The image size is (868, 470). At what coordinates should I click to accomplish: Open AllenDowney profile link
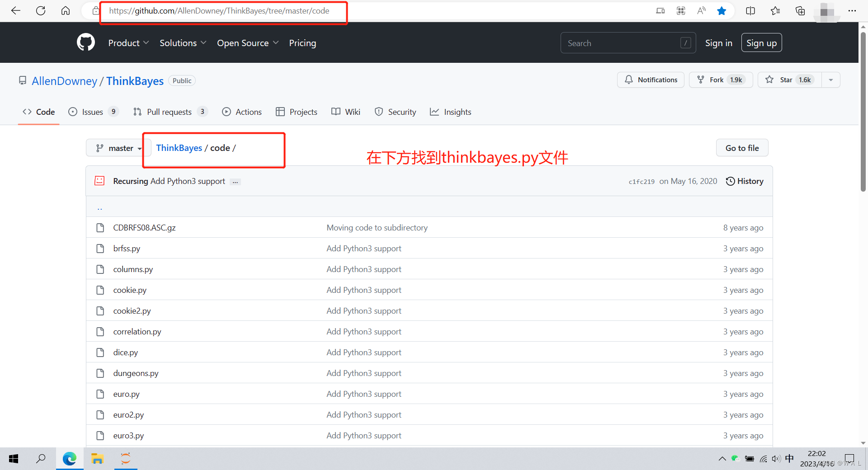point(64,81)
